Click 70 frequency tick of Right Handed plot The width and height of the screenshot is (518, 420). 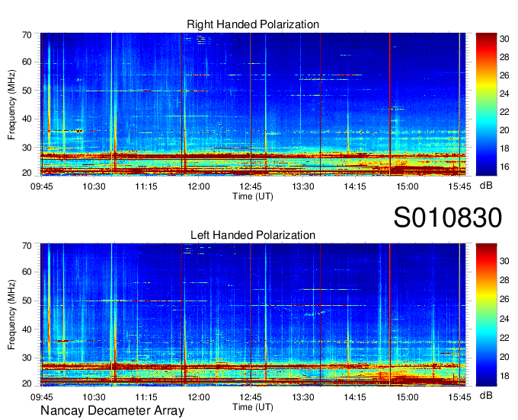click(x=27, y=35)
